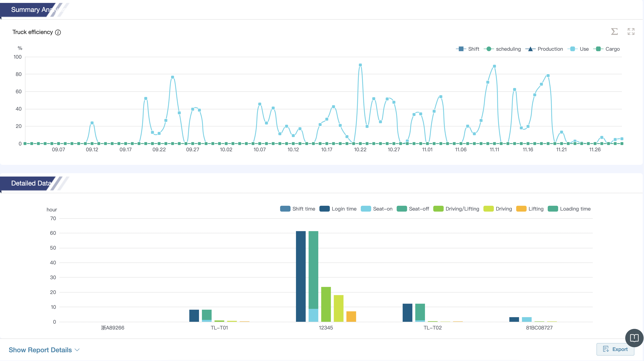Toggle Login time in bar legend
The height and width of the screenshot is (361, 644).
pos(338,209)
